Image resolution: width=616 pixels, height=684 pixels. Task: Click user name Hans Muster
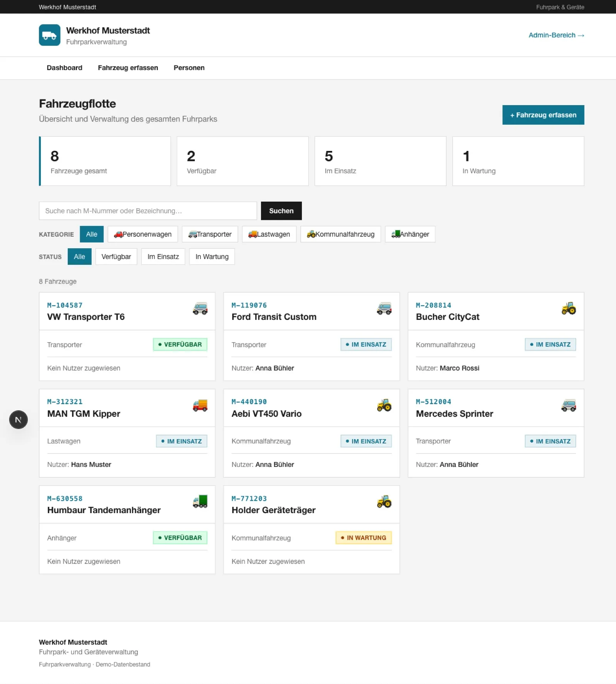point(91,465)
